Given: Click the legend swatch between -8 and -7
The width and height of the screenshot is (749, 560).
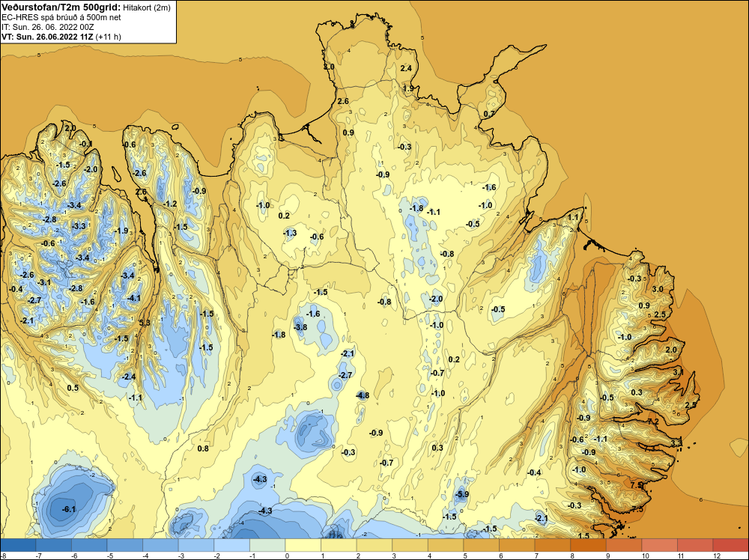Looking at the screenshot, I should (x=18, y=545).
